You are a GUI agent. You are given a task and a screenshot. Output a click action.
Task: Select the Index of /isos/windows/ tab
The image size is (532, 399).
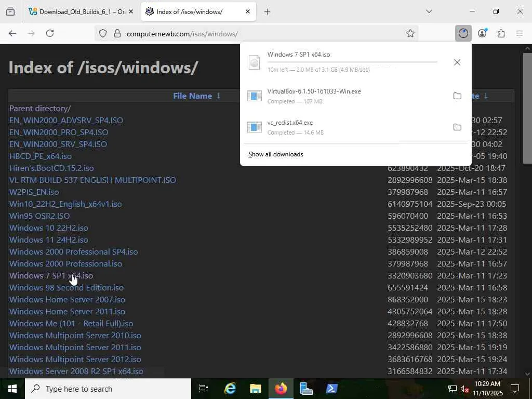[x=198, y=11]
